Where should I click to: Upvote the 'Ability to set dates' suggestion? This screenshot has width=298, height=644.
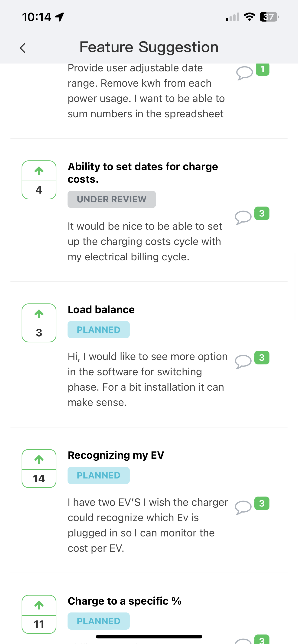[x=39, y=171]
